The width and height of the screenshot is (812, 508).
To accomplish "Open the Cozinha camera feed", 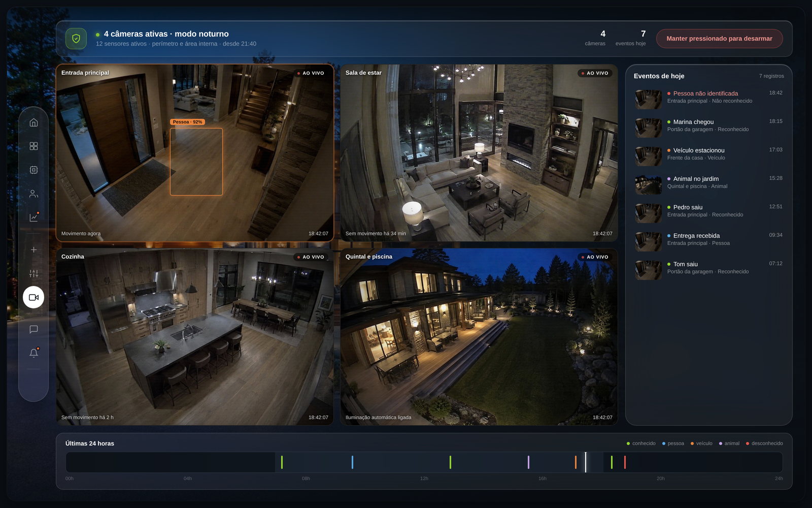I will 195,337.
